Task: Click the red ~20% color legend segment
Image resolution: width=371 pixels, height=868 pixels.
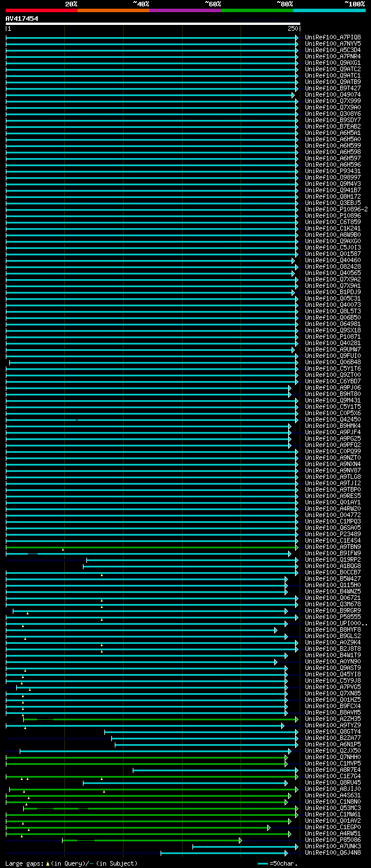Action: pyautogui.click(x=42, y=10)
